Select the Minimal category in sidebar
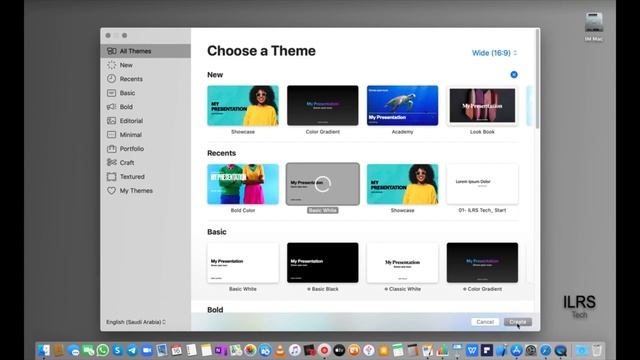Screen dimensions: 640x360 tap(145, 134)
